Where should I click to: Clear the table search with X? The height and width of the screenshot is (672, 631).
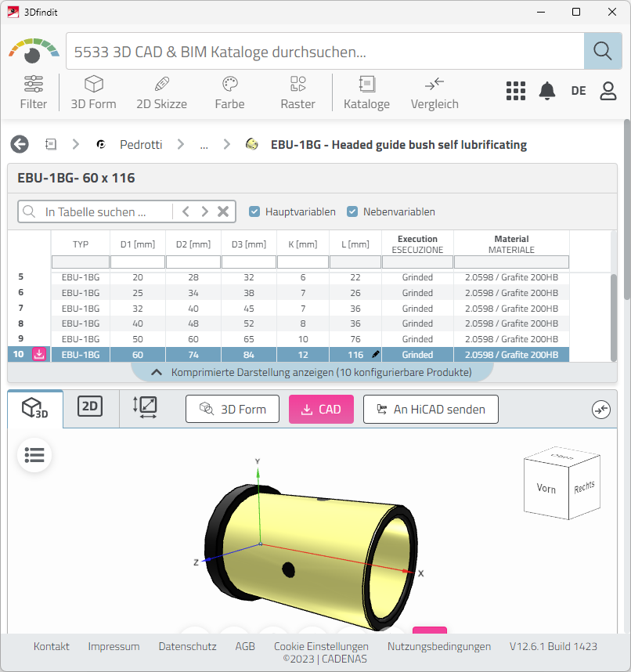point(223,211)
